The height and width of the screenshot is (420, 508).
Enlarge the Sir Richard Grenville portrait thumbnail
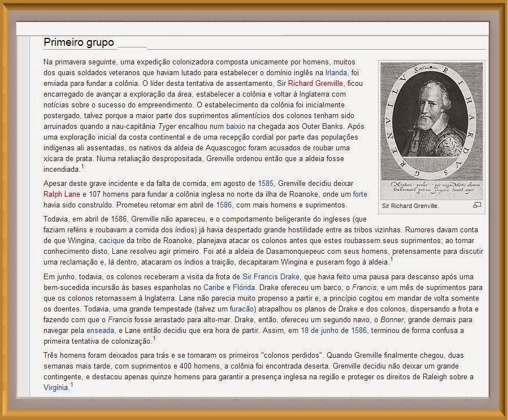click(x=432, y=131)
